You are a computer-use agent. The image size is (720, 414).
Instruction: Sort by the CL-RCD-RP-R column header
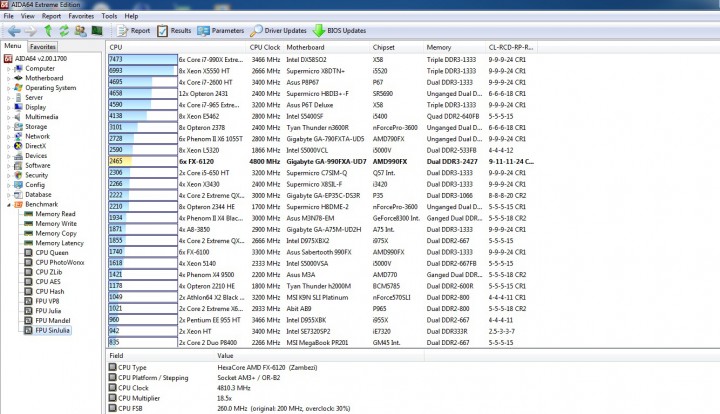511,47
